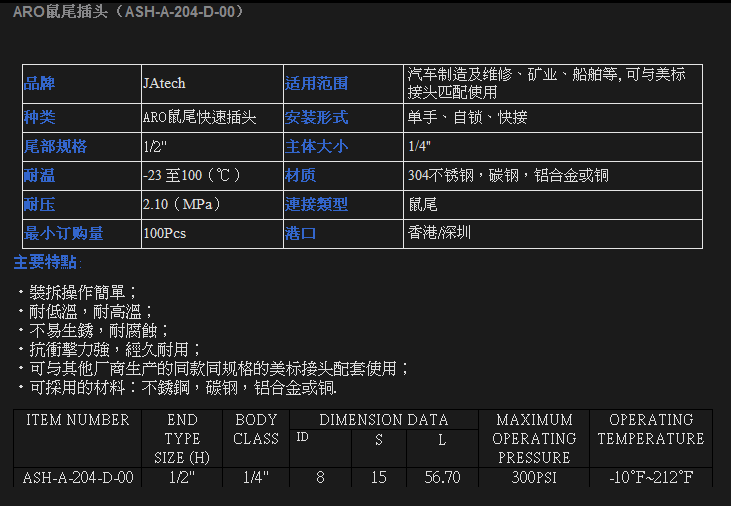The height and width of the screenshot is (506, 731).
Task: Click the END TYPE SIZE (H) header
Action: tap(182, 439)
